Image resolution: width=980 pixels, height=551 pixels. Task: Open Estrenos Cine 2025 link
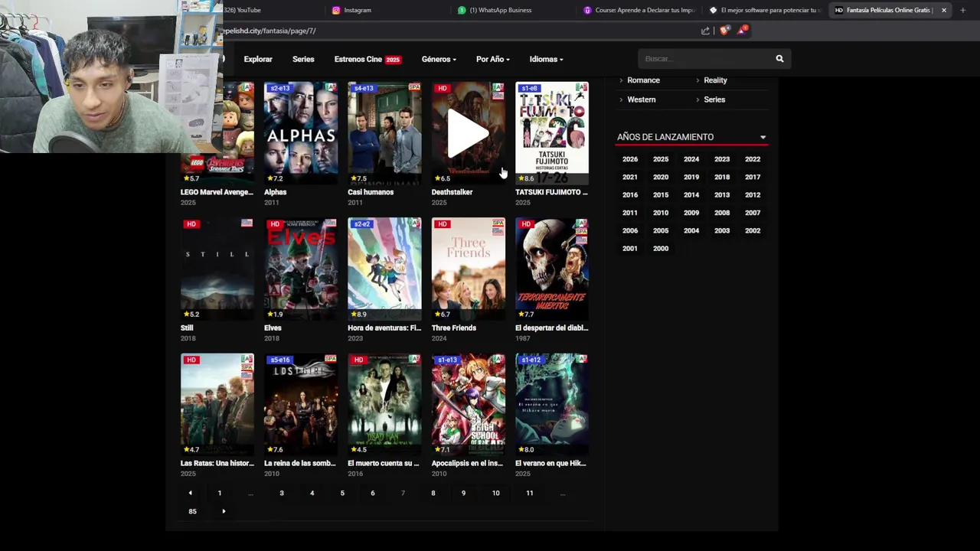click(x=367, y=59)
